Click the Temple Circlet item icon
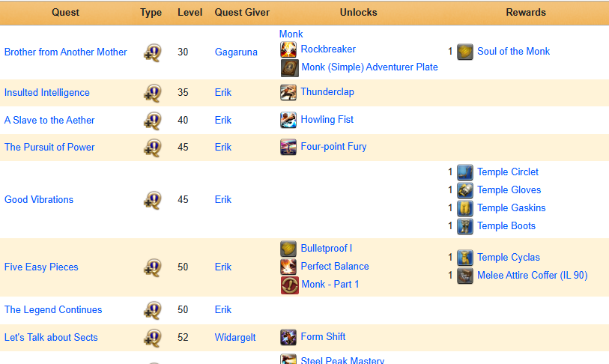 [x=465, y=172]
